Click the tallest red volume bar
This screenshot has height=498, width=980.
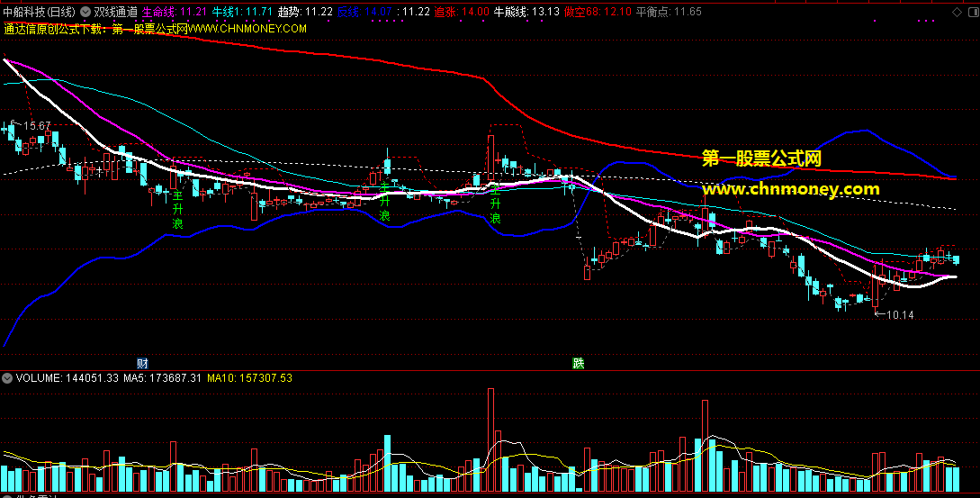[x=490, y=439]
